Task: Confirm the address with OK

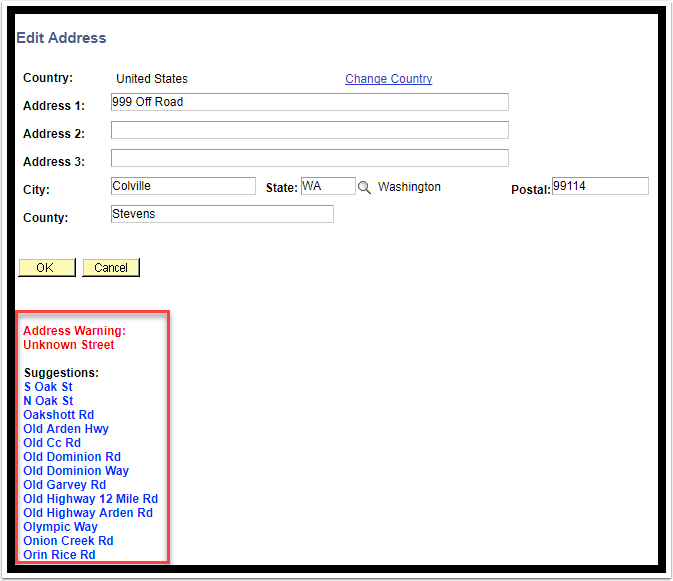Action: coord(47,268)
